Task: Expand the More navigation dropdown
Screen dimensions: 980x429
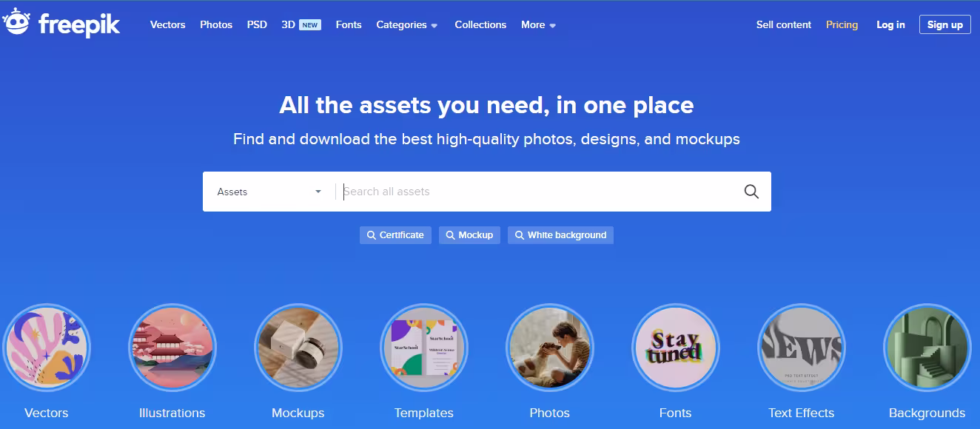Action: [538, 24]
